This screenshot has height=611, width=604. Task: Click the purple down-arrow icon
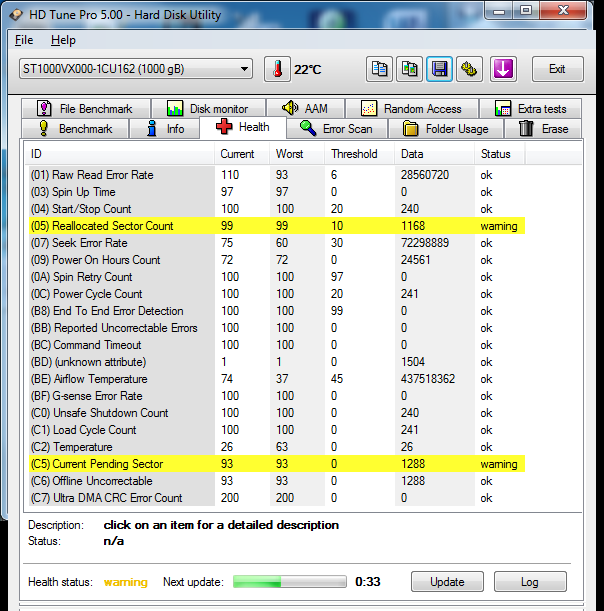[x=502, y=69]
